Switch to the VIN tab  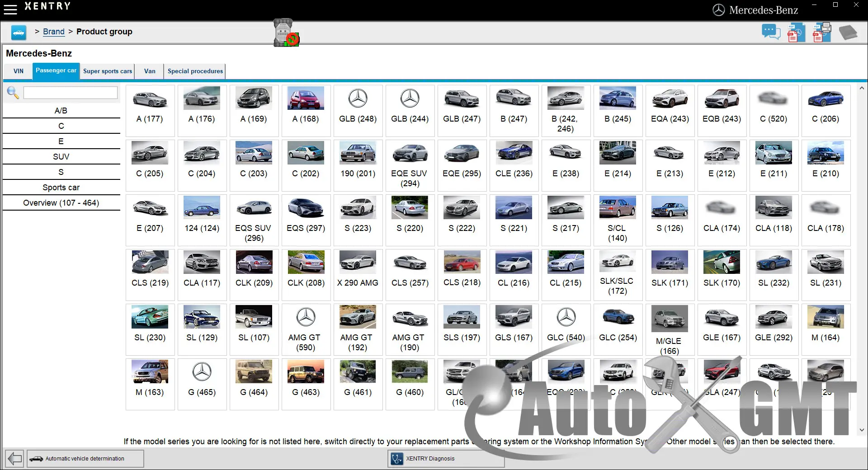coord(19,71)
